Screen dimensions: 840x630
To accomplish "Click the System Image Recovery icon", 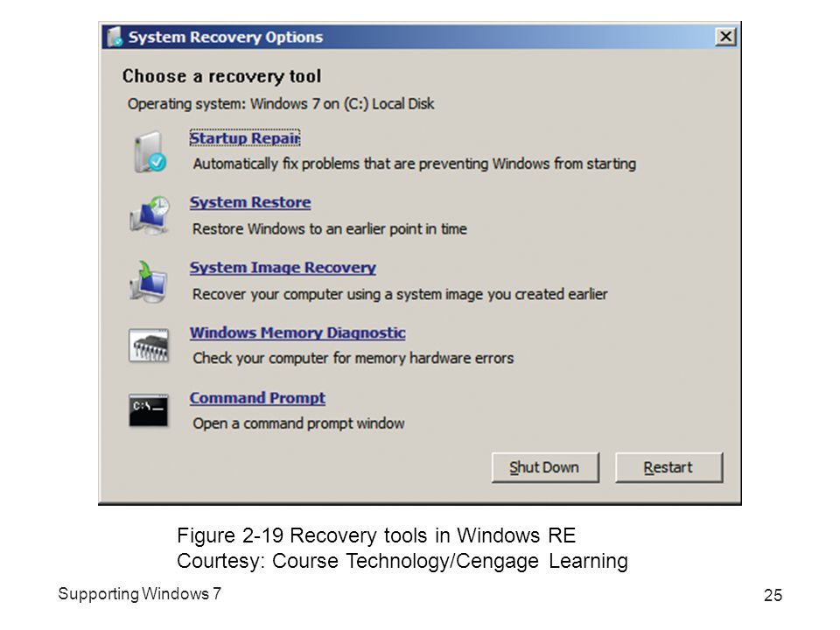I will [149, 282].
